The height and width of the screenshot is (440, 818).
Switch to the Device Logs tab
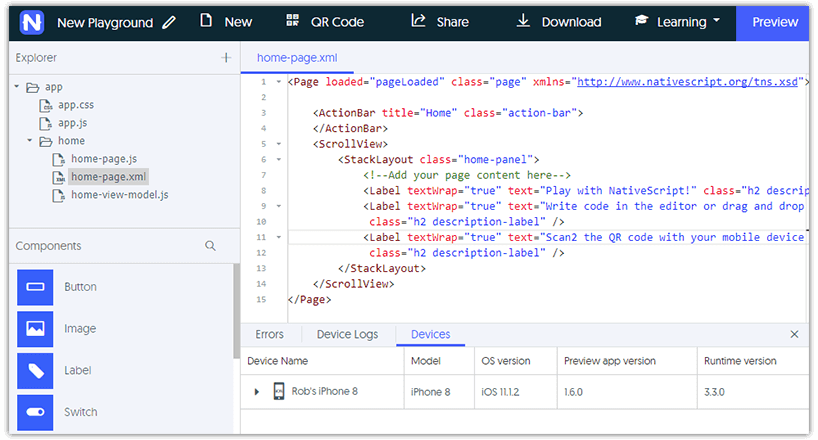click(x=347, y=334)
